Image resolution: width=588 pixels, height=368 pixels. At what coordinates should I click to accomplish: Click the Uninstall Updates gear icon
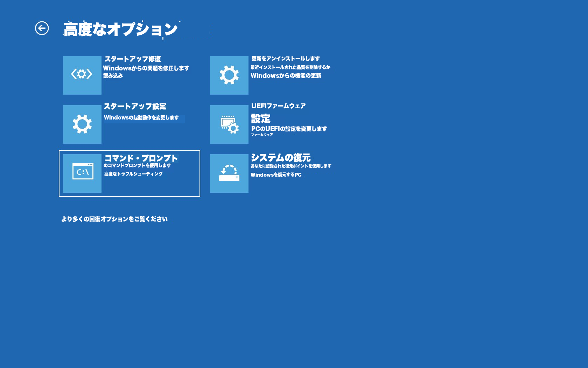(229, 75)
